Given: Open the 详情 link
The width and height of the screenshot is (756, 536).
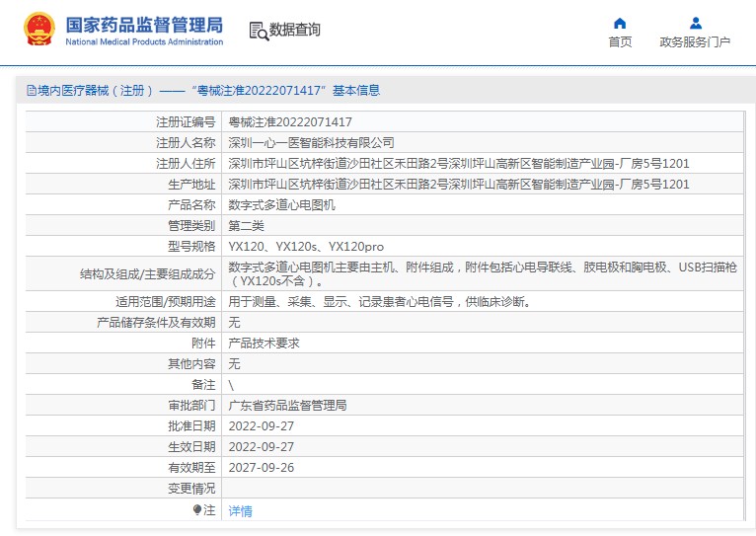Looking at the screenshot, I should point(240,511).
